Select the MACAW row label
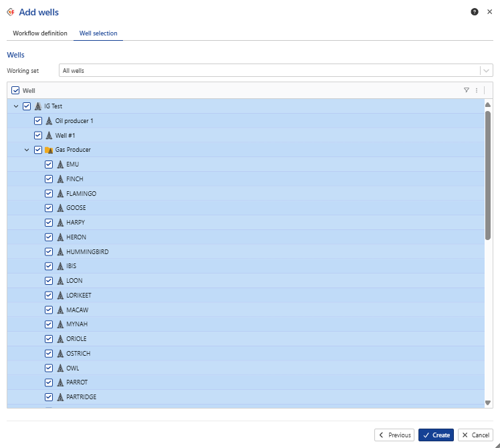This screenshot has height=448, width=500. point(77,310)
